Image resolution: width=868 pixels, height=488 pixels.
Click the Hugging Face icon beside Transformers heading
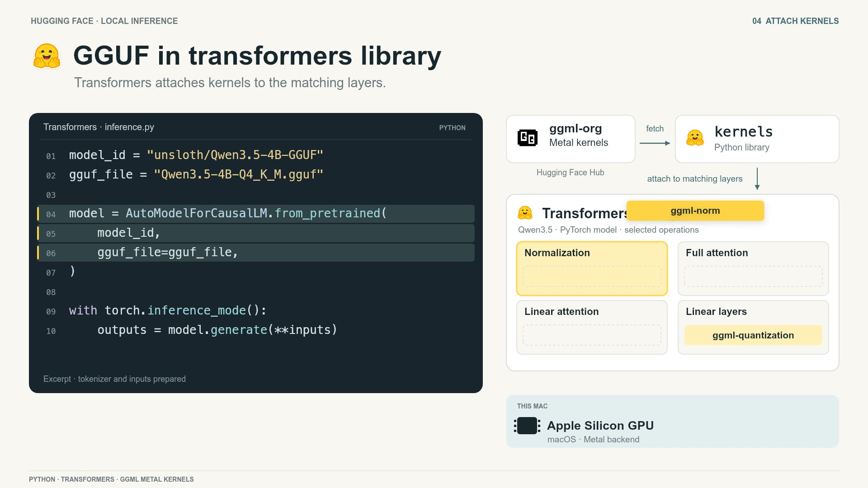click(x=525, y=213)
